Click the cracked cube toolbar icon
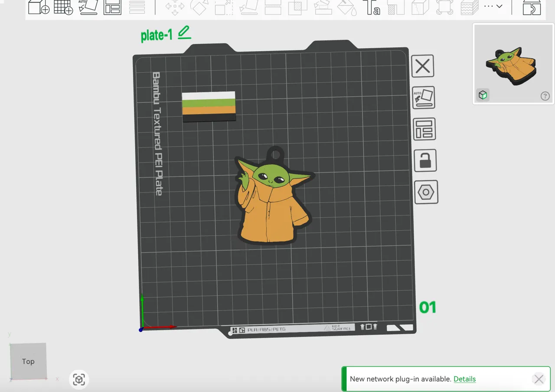Viewport: 555px width, 392px height. pos(420,7)
